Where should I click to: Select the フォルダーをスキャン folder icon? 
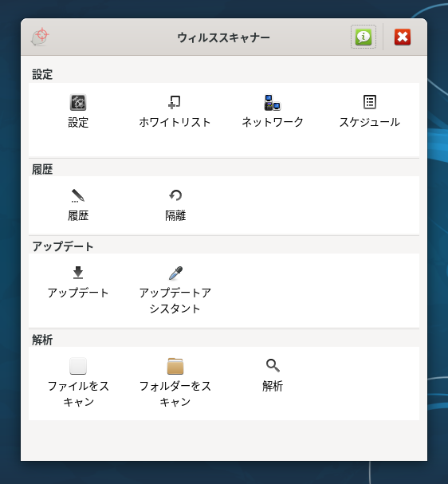point(175,366)
